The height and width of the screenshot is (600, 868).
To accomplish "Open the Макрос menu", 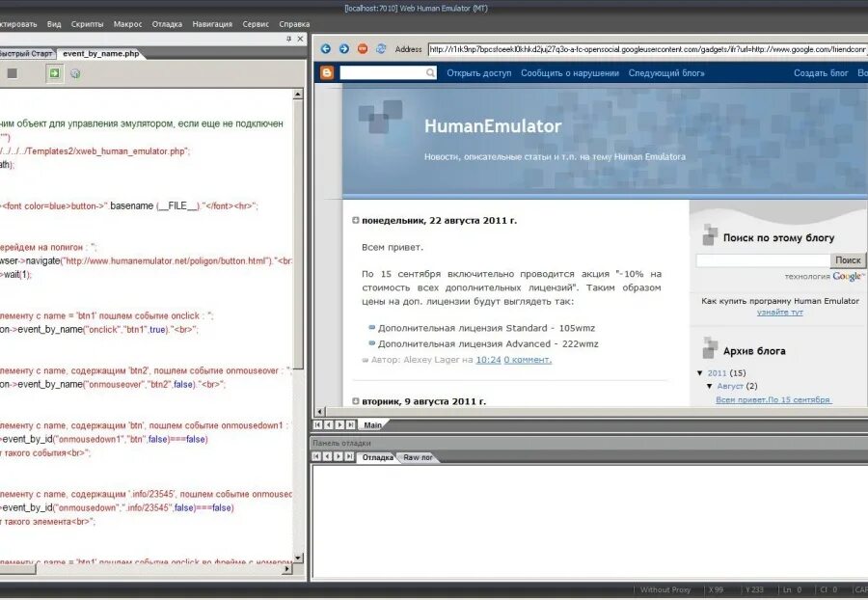I will (x=126, y=23).
